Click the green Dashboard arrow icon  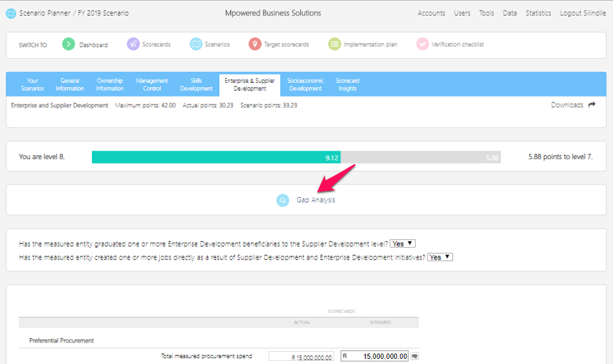[x=69, y=44]
